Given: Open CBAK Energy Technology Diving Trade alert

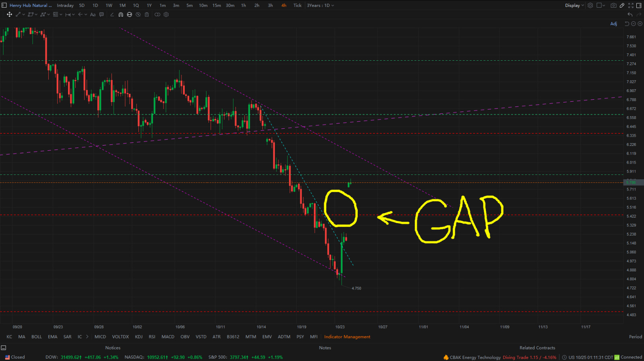Looking at the screenshot, I should point(500,357).
